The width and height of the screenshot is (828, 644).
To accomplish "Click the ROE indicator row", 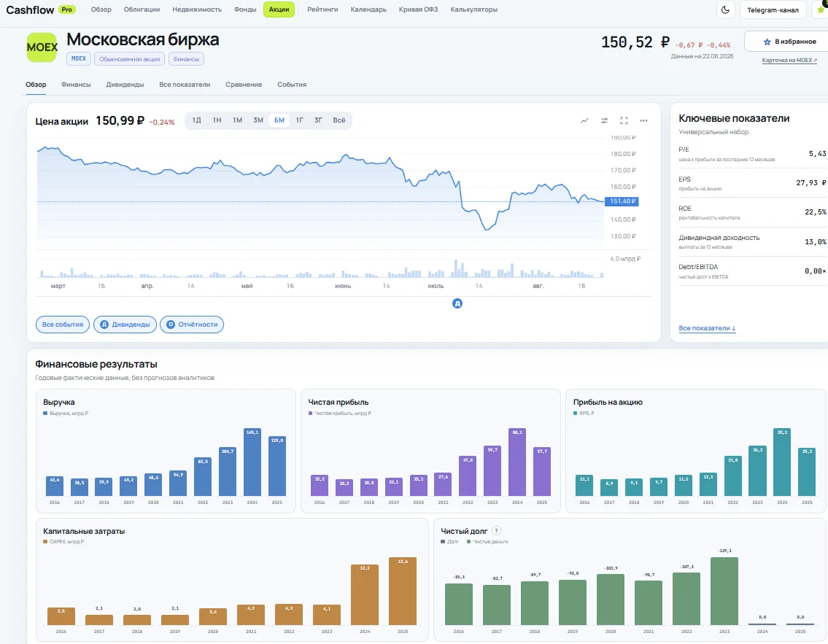I will [x=752, y=212].
